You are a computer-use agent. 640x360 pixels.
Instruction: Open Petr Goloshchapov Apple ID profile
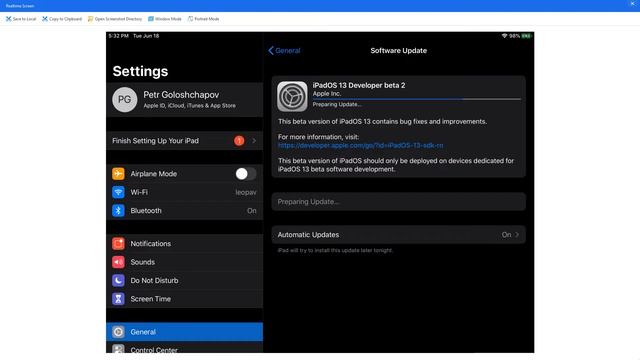click(184, 100)
